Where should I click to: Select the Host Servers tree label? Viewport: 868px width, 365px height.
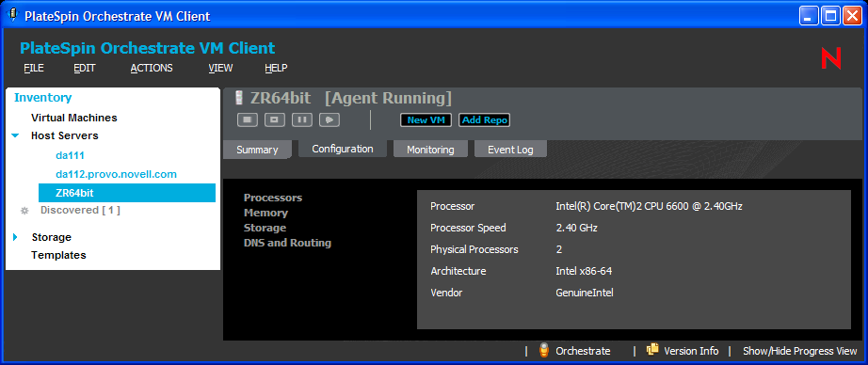pyautogui.click(x=65, y=135)
